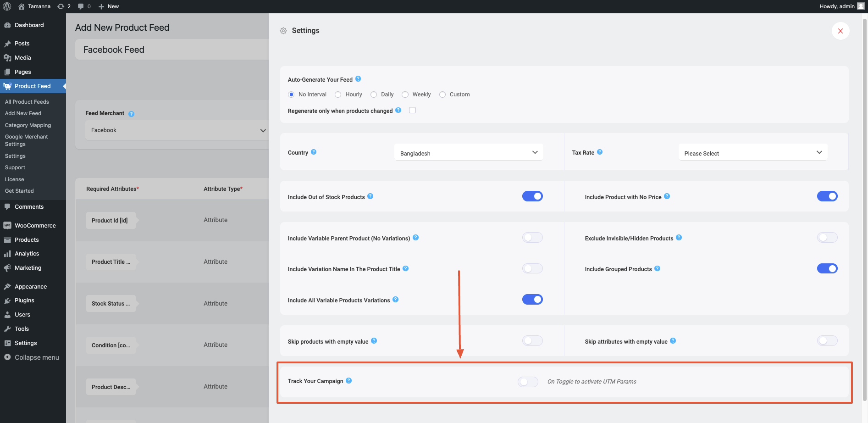
Task: Open Google Merchant Settings submenu item
Action: click(26, 140)
